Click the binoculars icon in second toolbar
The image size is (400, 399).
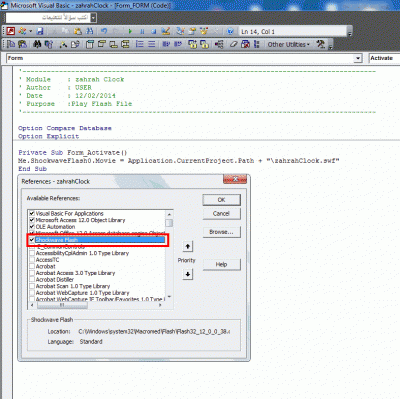[37, 44]
